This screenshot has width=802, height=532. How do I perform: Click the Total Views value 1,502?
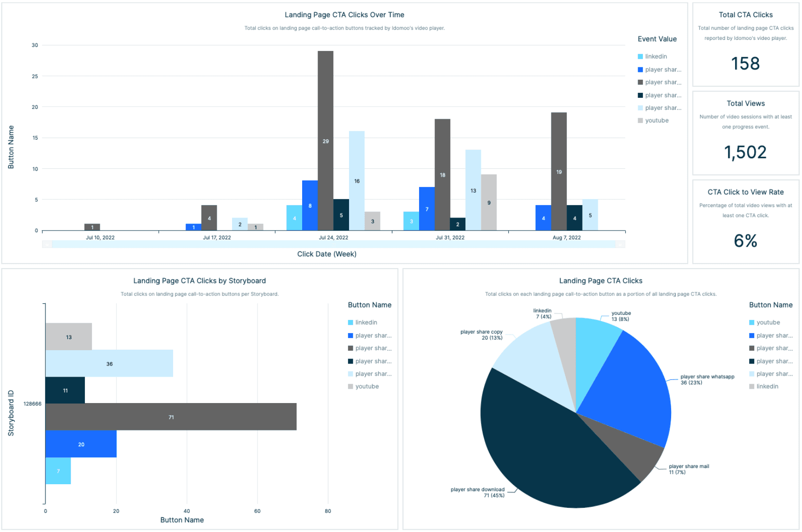[745, 153]
